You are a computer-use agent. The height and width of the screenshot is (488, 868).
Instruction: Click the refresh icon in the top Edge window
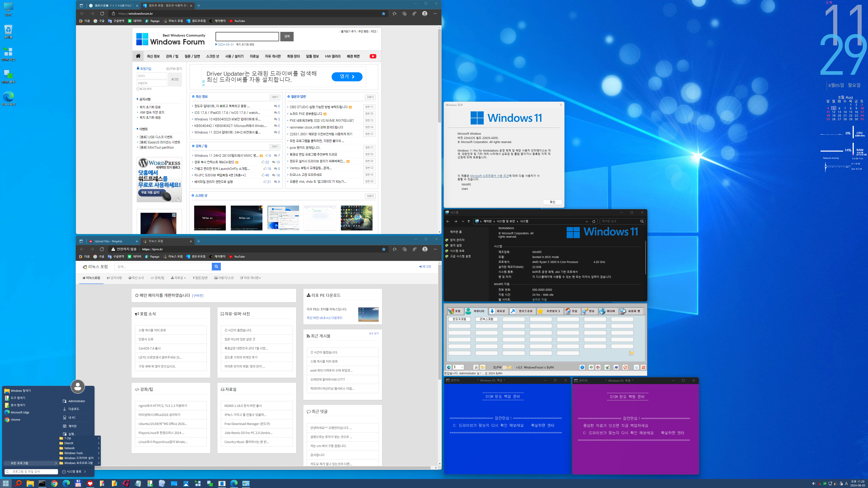click(102, 14)
